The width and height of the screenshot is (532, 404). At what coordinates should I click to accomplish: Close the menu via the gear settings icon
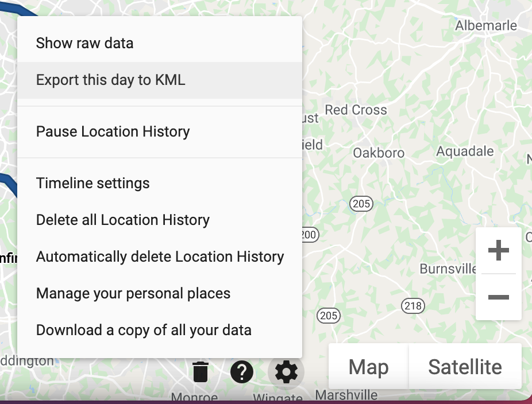[286, 372]
